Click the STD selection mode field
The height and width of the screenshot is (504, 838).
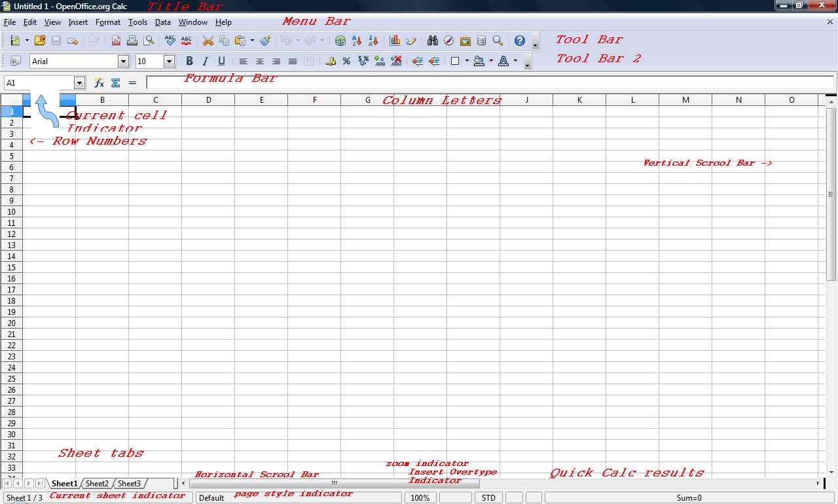(x=488, y=498)
